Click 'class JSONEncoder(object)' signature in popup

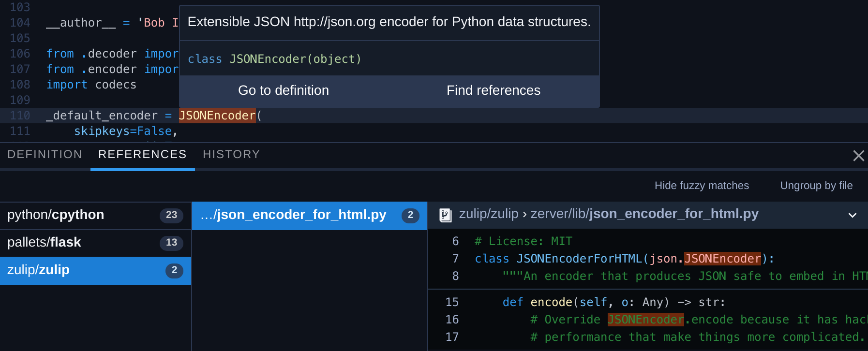274,59
